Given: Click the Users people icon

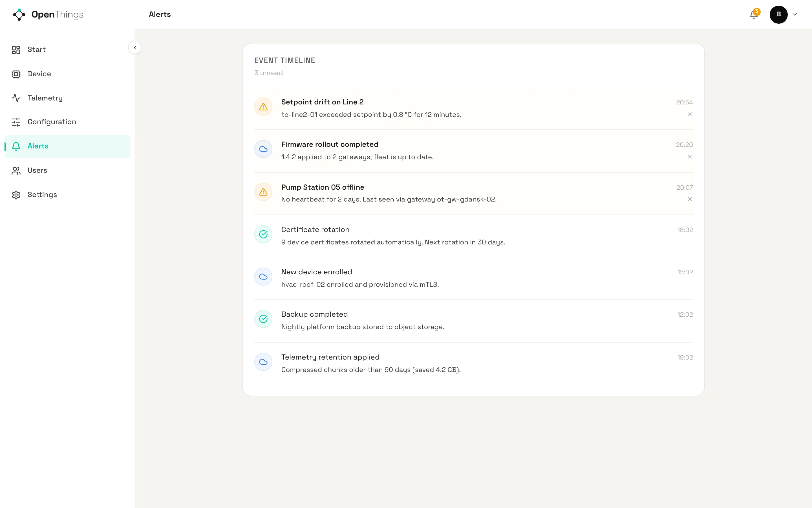Looking at the screenshot, I should 16,171.
